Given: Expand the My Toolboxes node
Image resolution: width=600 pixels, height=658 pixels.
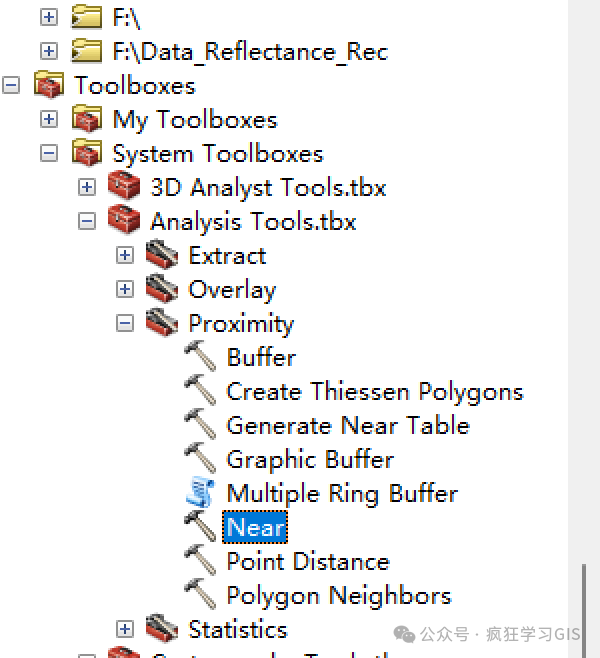Looking at the screenshot, I should [49, 119].
